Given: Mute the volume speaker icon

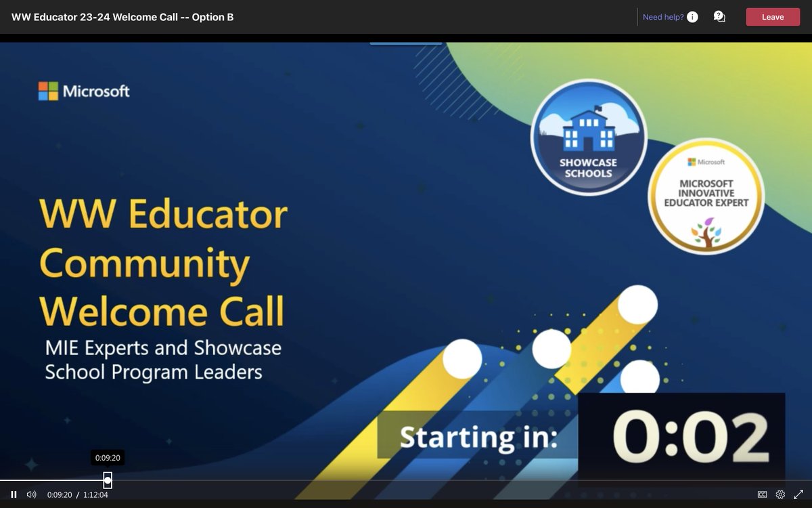Looking at the screenshot, I should (31, 494).
